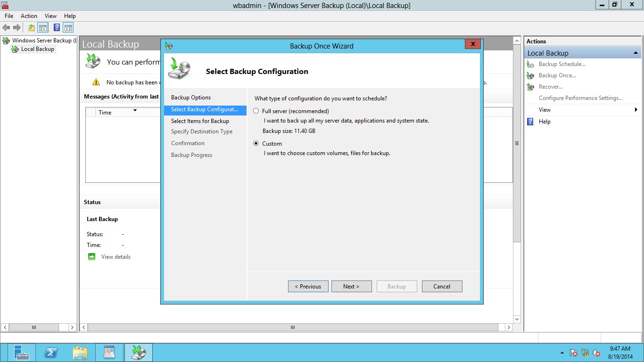The height and width of the screenshot is (362, 644).
Task: Show hidden tray icons arrow
Action: (x=562, y=353)
